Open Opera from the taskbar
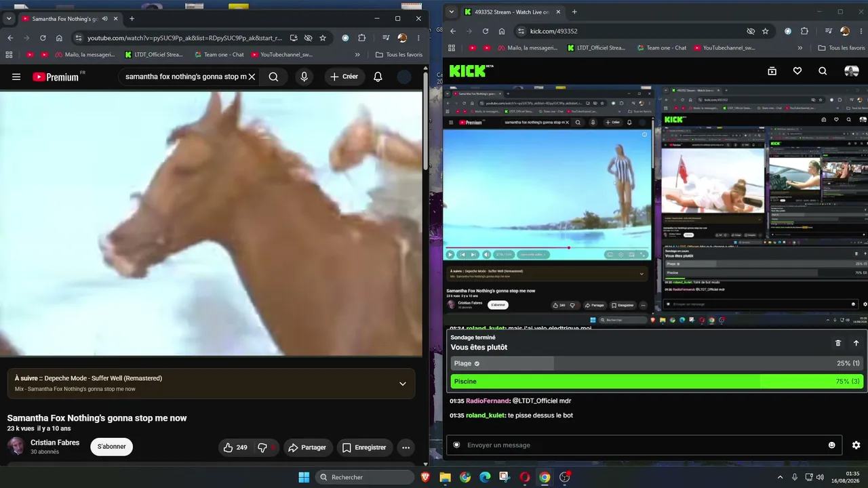Image resolution: width=868 pixels, height=488 pixels. click(524, 477)
